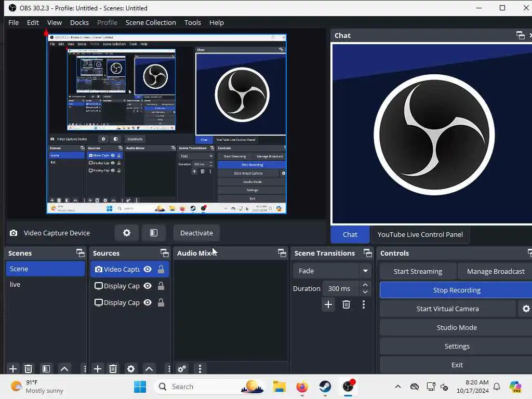
Task: Open Scenes toolbar overflow three-dot menu
Action: click(85, 368)
